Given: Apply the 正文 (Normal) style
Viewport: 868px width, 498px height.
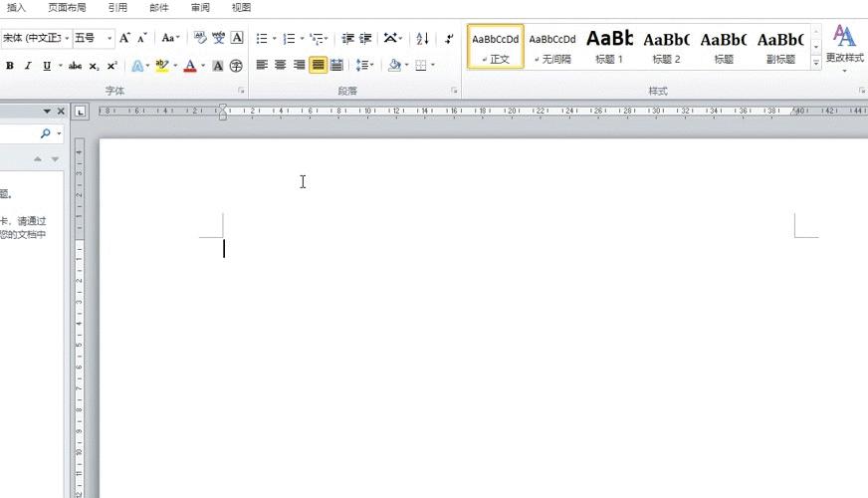Looking at the screenshot, I should click(x=496, y=47).
